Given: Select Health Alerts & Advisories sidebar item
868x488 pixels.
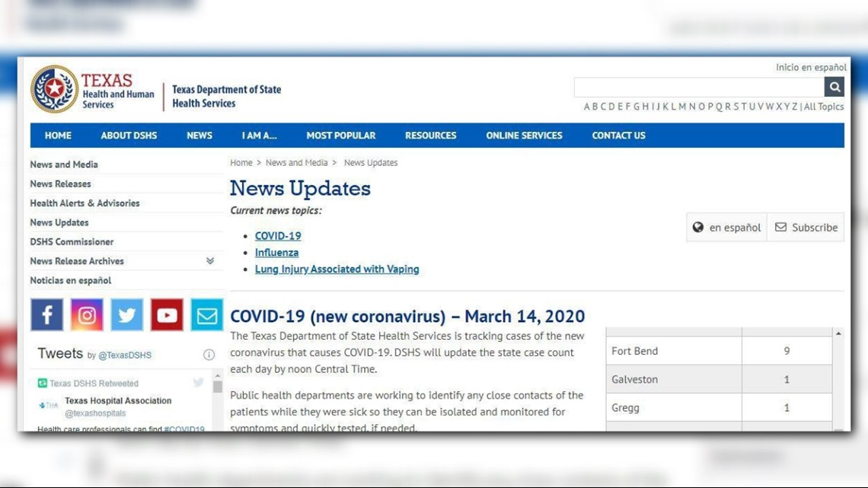Looking at the screenshot, I should click(85, 203).
